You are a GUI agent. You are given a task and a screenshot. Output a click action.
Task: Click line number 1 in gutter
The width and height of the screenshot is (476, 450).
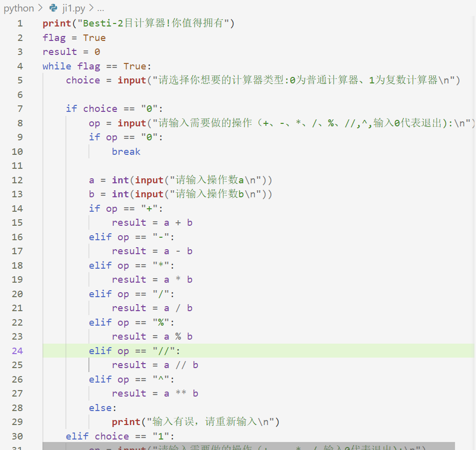(x=20, y=23)
